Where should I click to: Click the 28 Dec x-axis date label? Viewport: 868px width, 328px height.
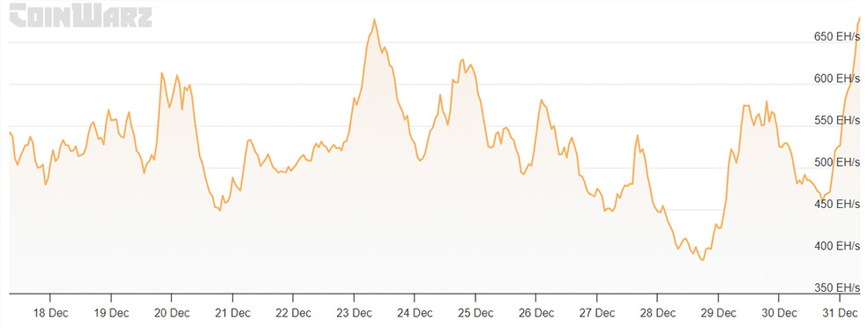(658, 313)
